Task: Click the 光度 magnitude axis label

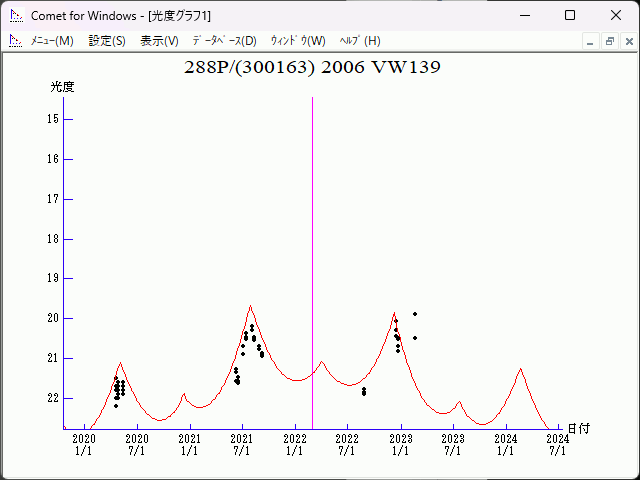Action: point(63,87)
